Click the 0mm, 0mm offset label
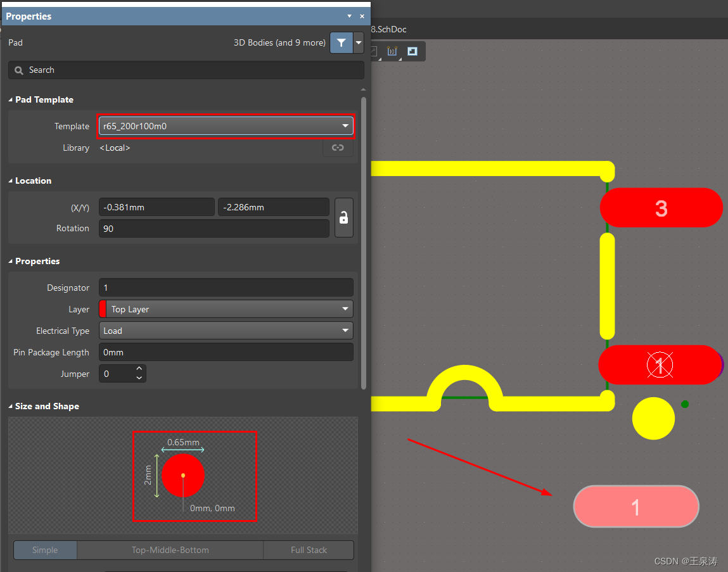Viewport: 728px width, 572px height. [x=212, y=509]
